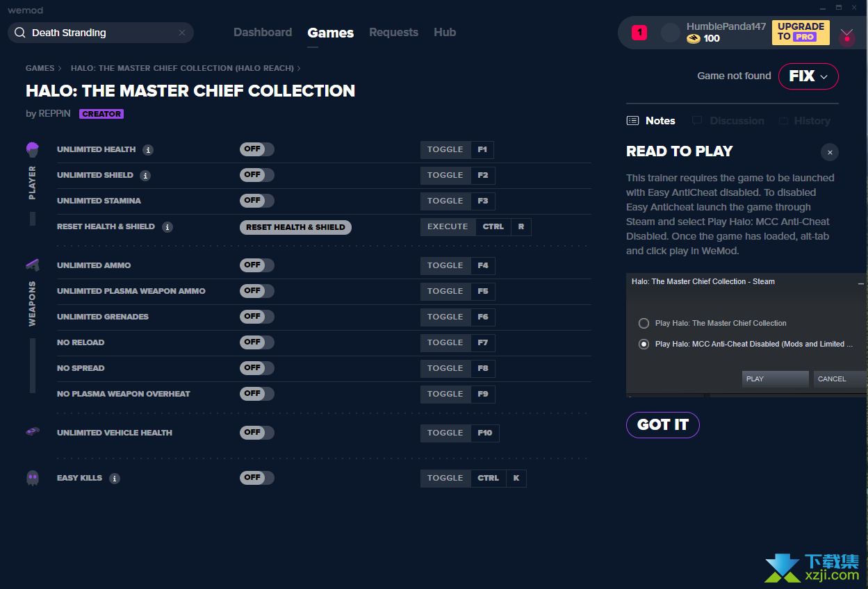Viewport: 868px width, 589px height.
Task: Click the purple CREATOR badge
Action: pyautogui.click(x=101, y=114)
